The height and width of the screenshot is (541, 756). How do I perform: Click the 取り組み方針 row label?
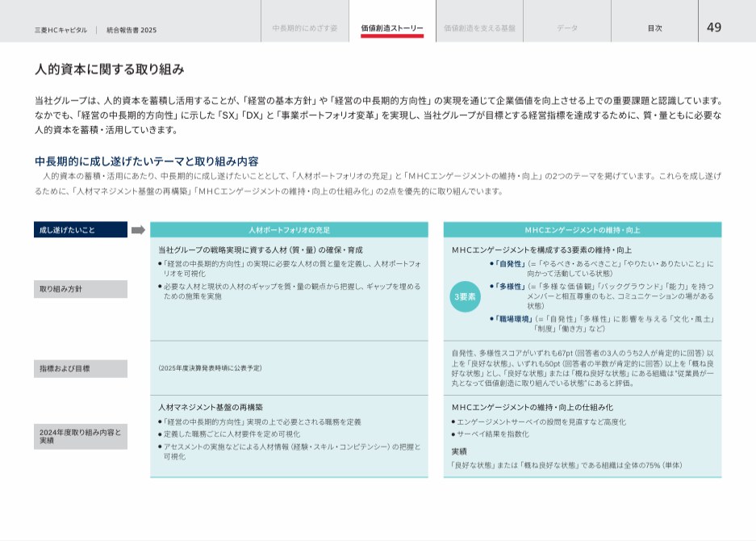(80, 289)
